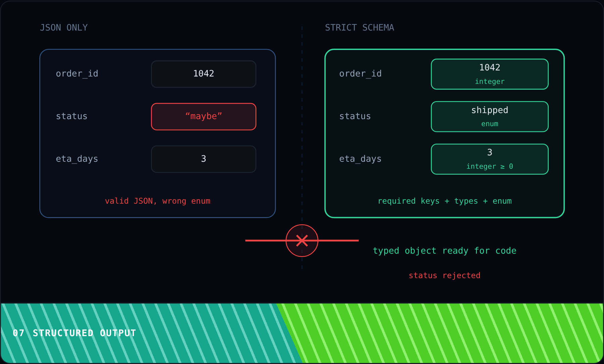604x364 pixels.
Task: Click the order_id label in JSON ONLY panel
Action: click(x=77, y=74)
